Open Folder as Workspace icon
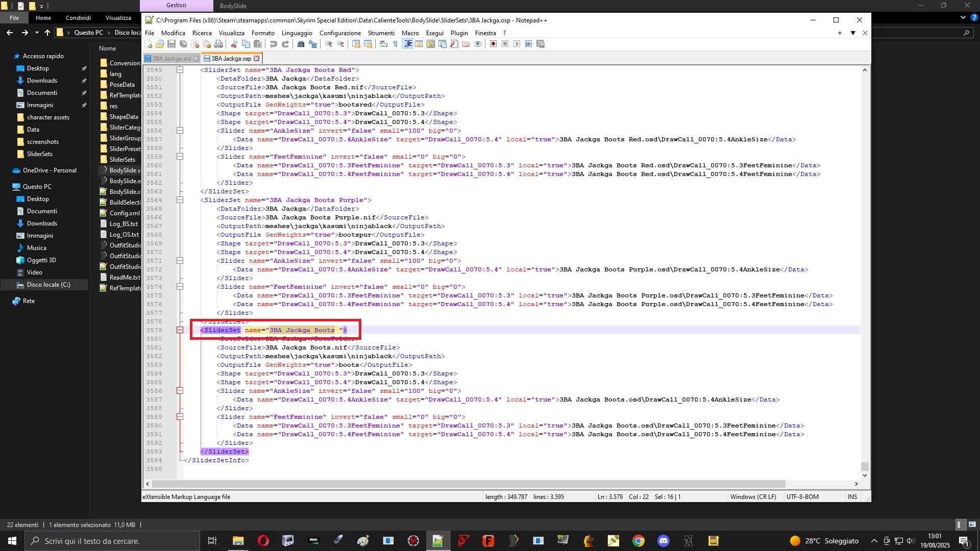 tap(466, 44)
